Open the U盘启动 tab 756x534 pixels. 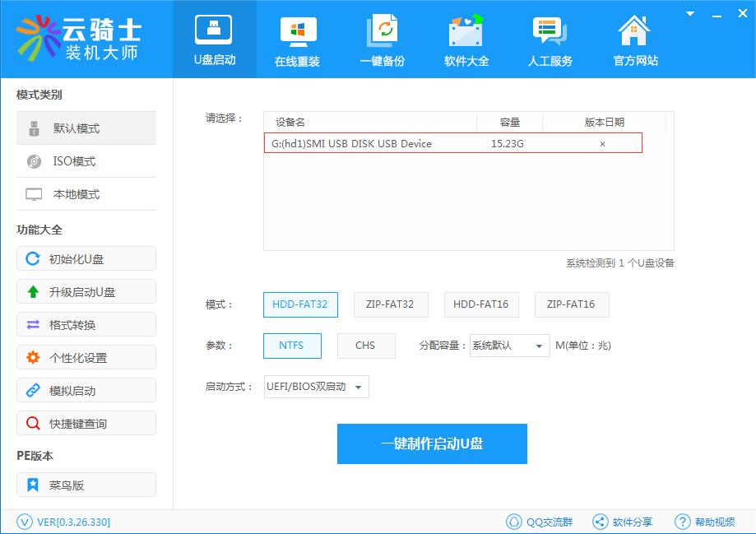click(215, 39)
